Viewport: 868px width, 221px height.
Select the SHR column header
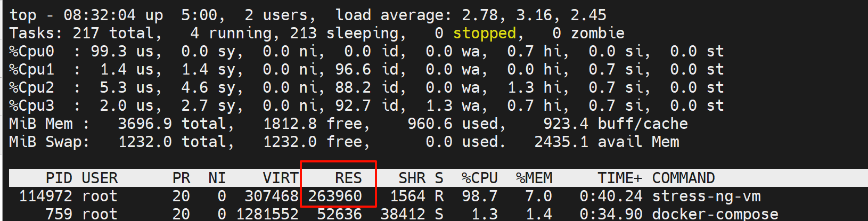[411, 178]
